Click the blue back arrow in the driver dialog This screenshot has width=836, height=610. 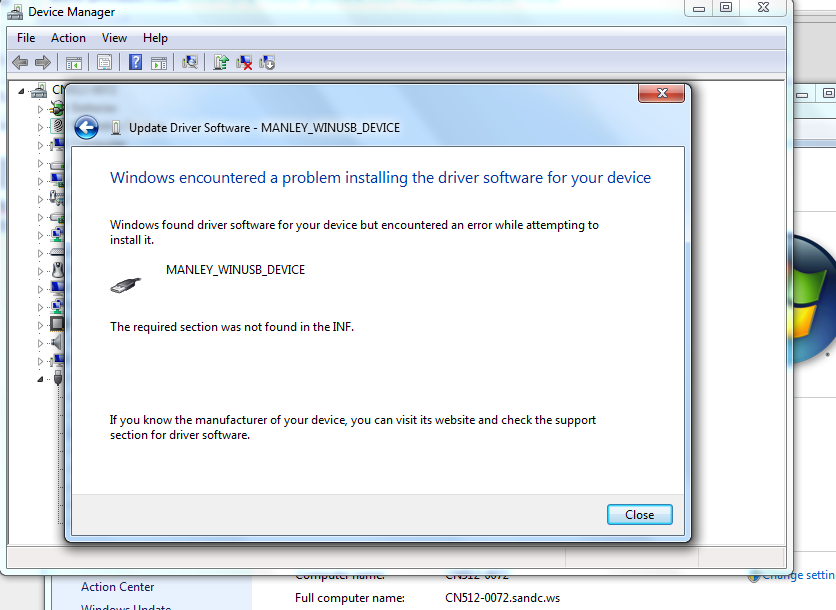[x=86, y=128]
